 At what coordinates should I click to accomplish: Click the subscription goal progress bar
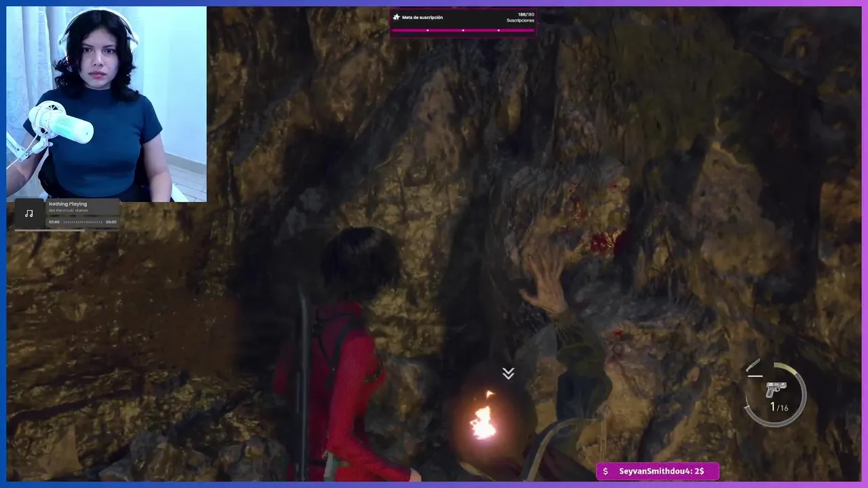point(463,30)
